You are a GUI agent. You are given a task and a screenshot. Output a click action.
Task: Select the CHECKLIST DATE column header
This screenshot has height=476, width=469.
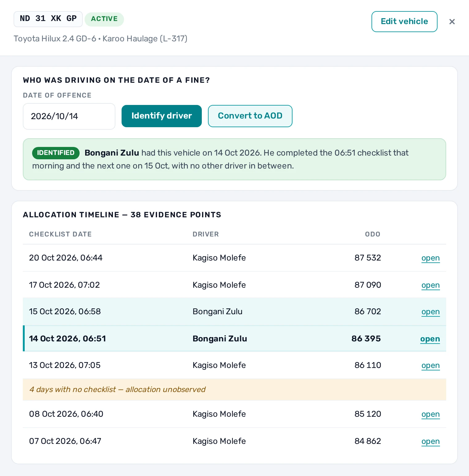coord(60,234)
